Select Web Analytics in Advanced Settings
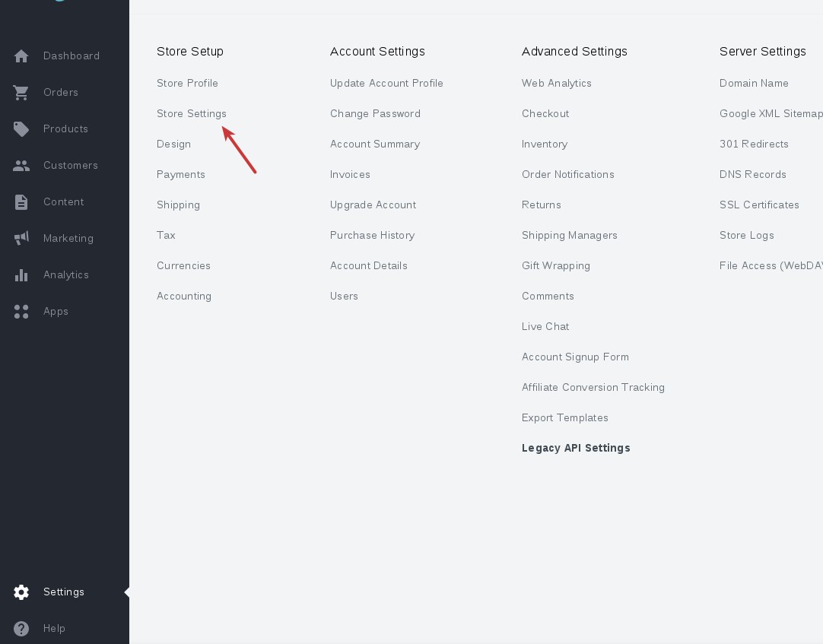Screen dimensions: 823x644 [556, 84]
